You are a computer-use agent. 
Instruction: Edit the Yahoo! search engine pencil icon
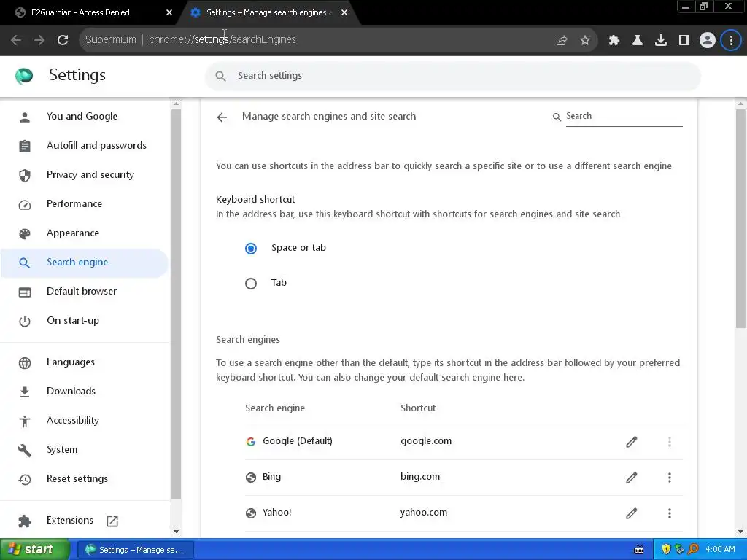[631, 513]
